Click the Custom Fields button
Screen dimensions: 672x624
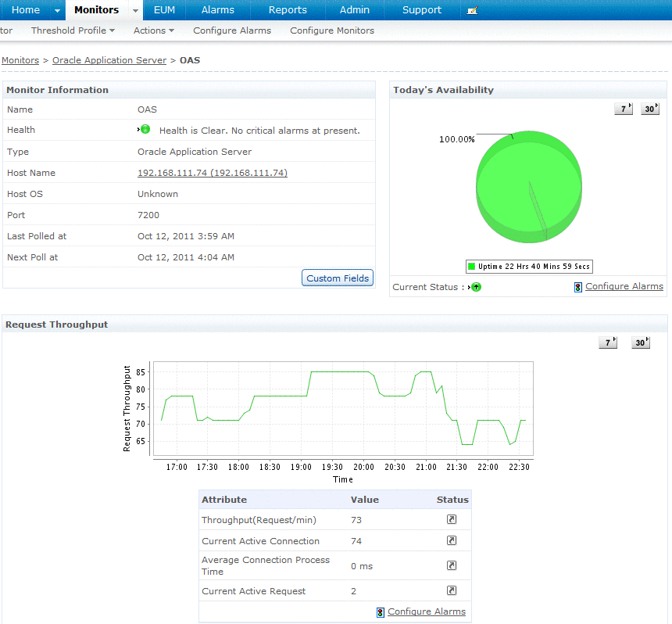tap(338, 278)
